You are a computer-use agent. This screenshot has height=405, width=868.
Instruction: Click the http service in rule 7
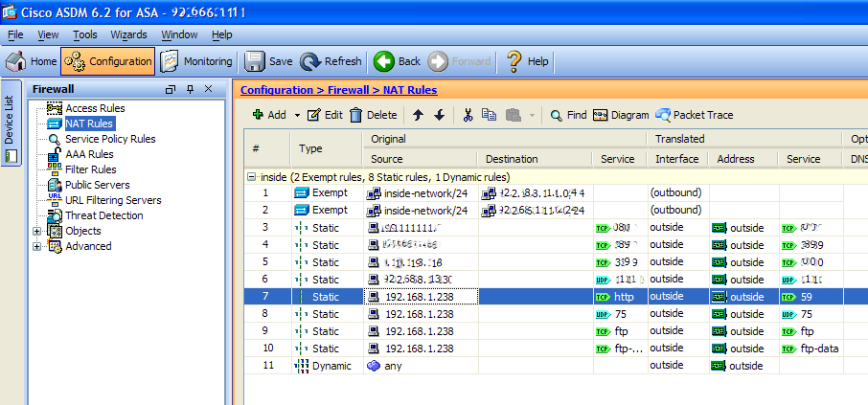[620, 297]
